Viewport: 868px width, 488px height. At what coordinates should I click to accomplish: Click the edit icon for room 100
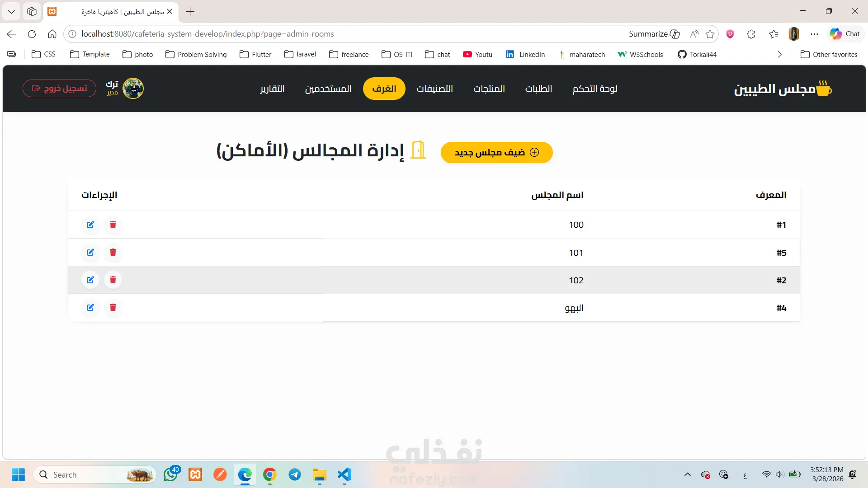click(90, 225)
